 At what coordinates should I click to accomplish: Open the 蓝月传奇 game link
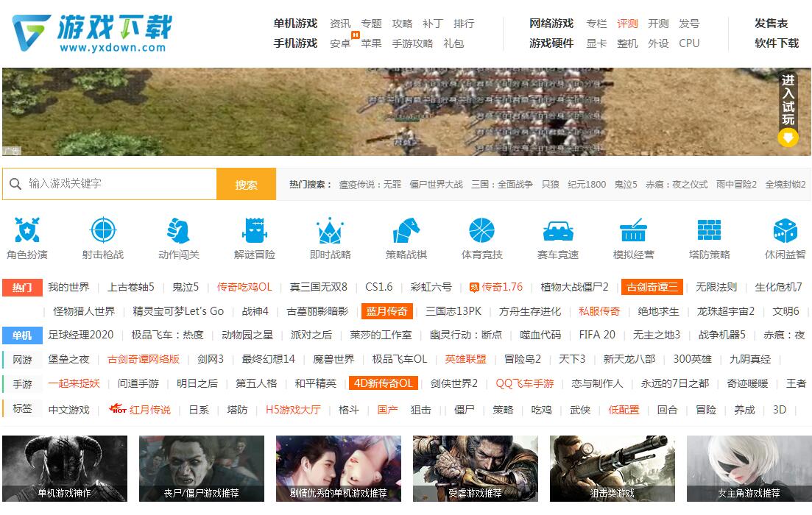[386, 311]
